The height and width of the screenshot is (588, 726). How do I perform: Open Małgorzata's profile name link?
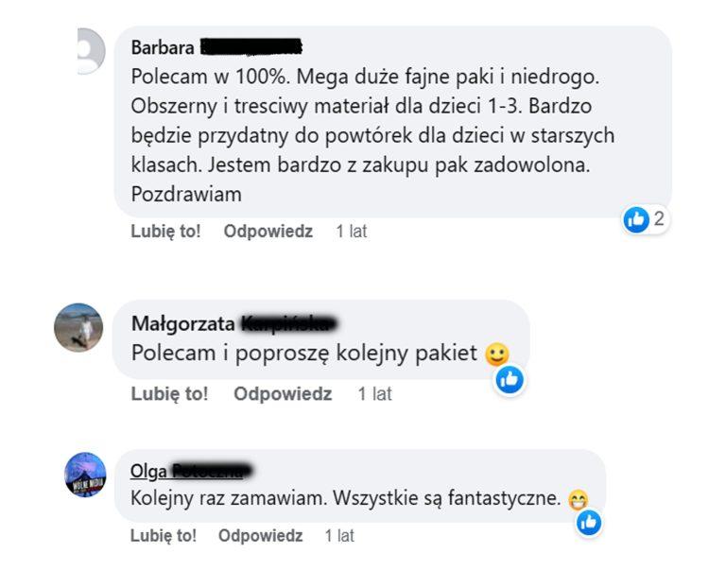[x=233, y=323]
